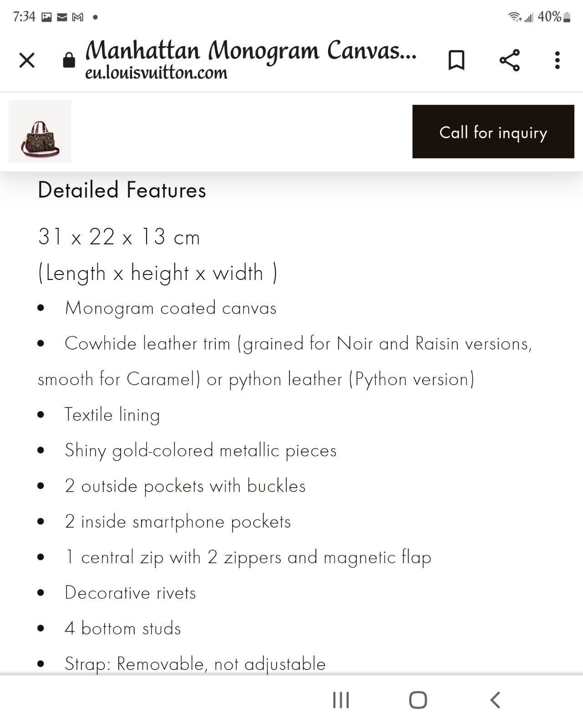The height and width of the screenshot is (728, 583).
Task: Tap the Android home button
Action: pos(418,700)
